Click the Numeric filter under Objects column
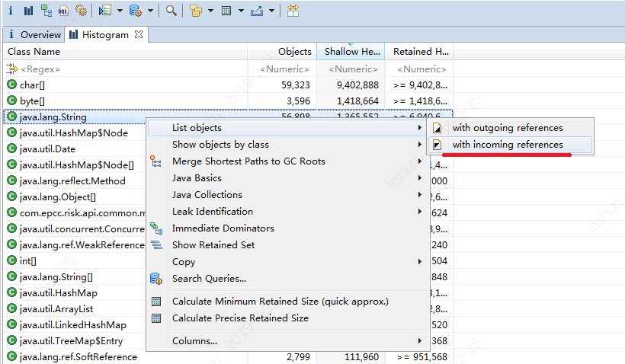The width and height of the screenshot is (625, 364). coord(282,69)
